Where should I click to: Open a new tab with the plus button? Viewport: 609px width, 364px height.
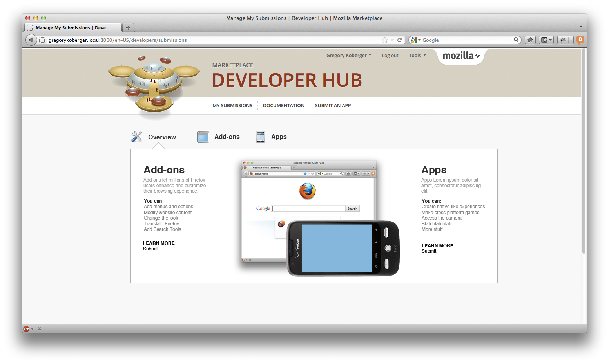[x=128, y=27]
